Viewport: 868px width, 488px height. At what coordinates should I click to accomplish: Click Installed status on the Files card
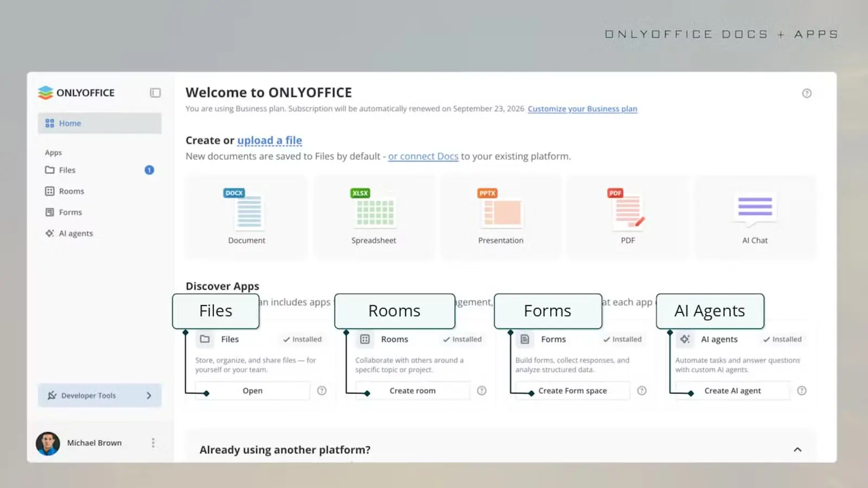(x=302, y=339)
